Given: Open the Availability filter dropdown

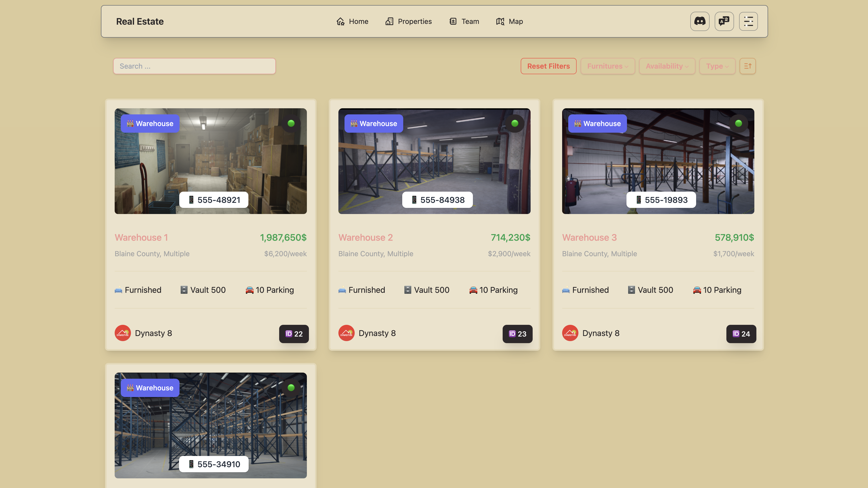Looking at the screenshot, I should 667,66.
